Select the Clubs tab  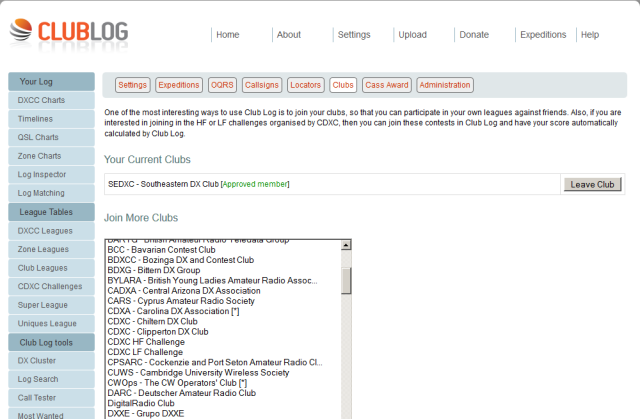click(x=343, y=85)
